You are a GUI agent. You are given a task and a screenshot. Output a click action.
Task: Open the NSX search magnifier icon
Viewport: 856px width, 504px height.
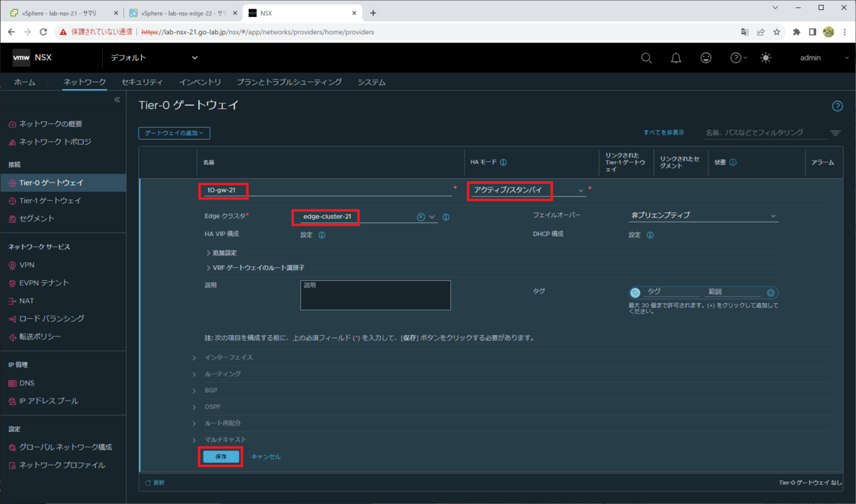click(646, 58)
